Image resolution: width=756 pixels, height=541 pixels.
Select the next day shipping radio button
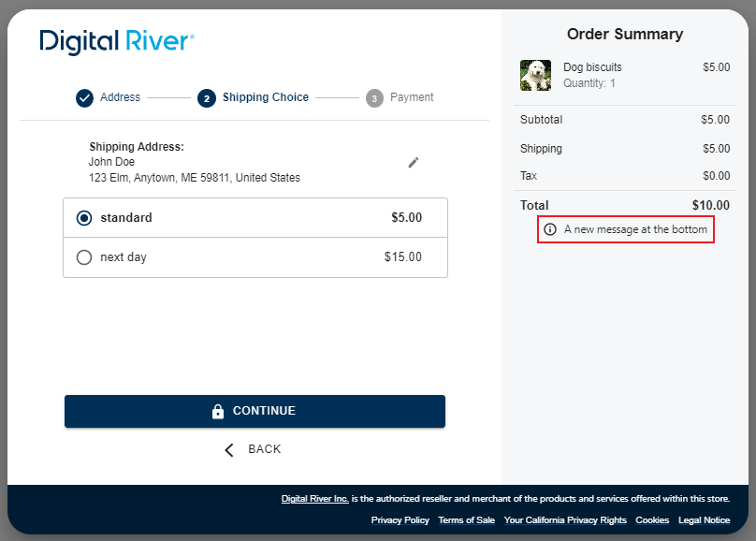[x=84, y=257]
